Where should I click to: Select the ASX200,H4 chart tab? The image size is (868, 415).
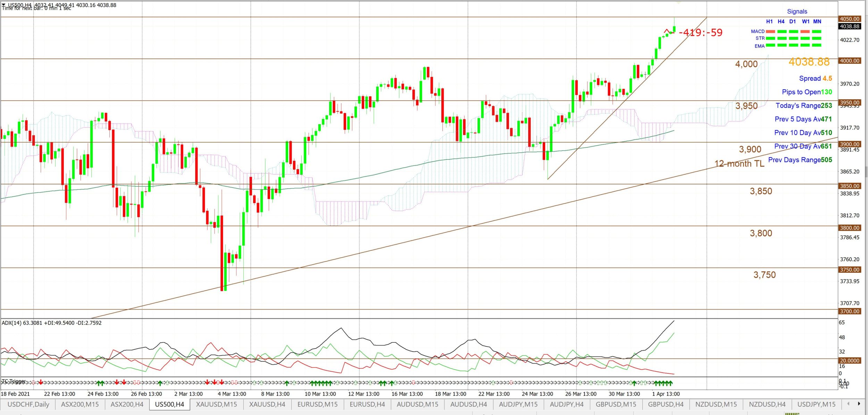point(127,404)
